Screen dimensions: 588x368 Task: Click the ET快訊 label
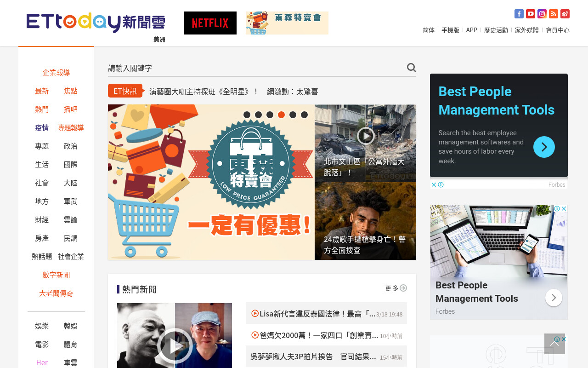(125, 91)
